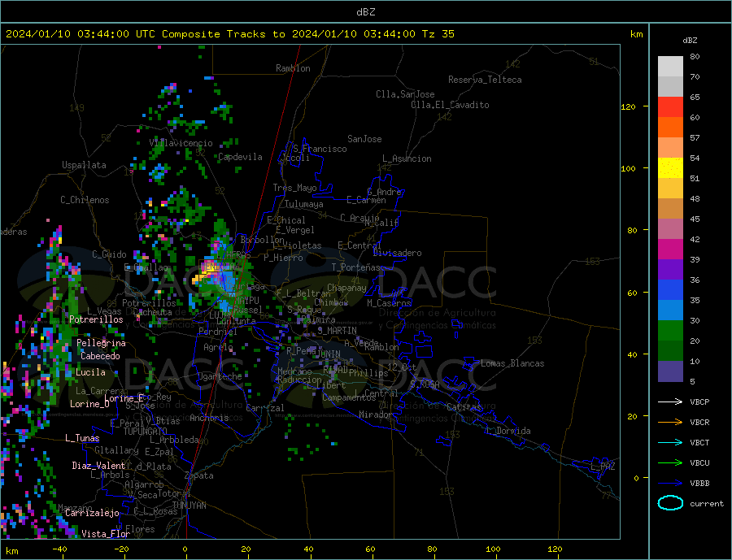Image resolution: width=732 pixels, height=560 pixels.
Task: Select the dark orange 60 dBZ band
Action: 670,128
